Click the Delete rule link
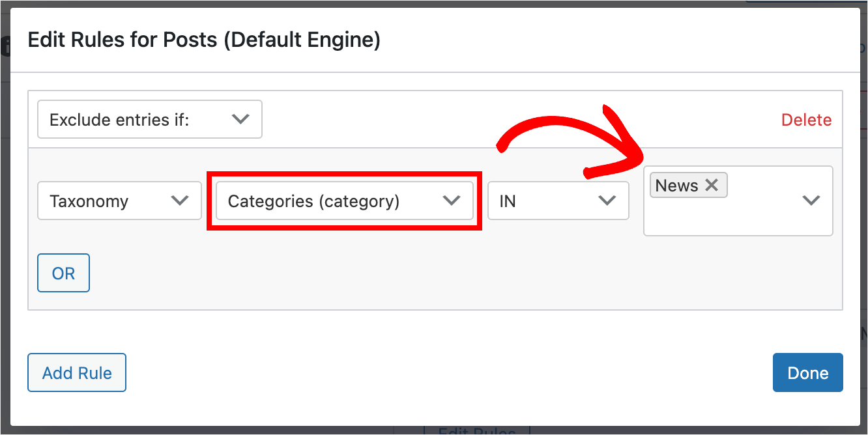 click(806, 120)
